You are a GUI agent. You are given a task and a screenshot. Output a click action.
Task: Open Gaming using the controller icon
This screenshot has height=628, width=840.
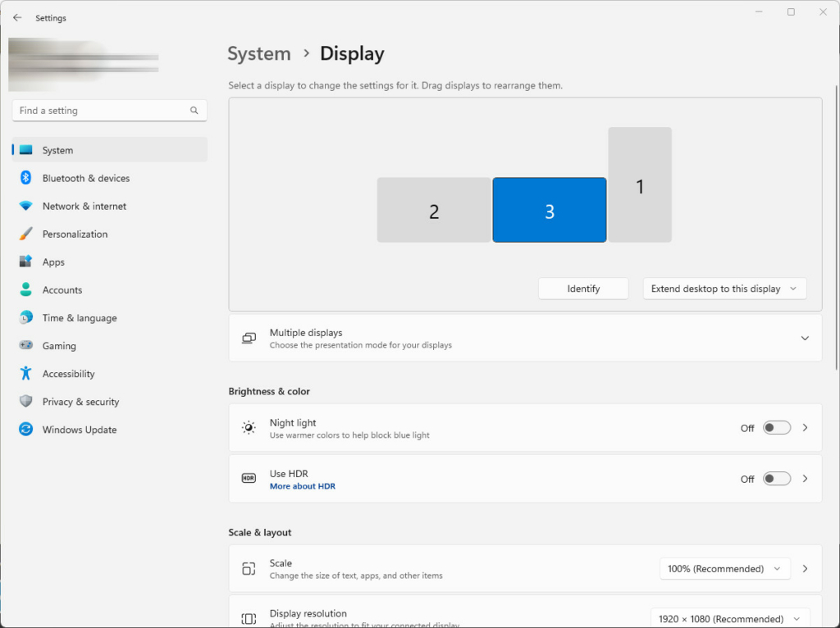[x=25, y=346]
